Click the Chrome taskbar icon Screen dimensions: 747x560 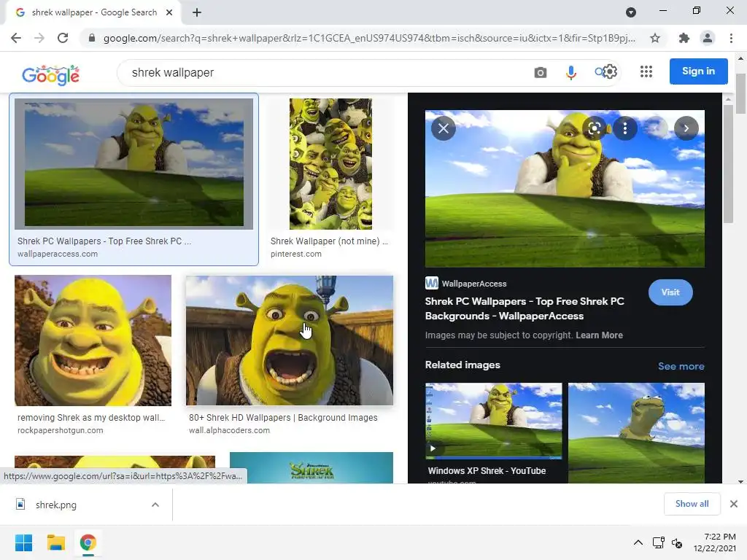(88, 542)
